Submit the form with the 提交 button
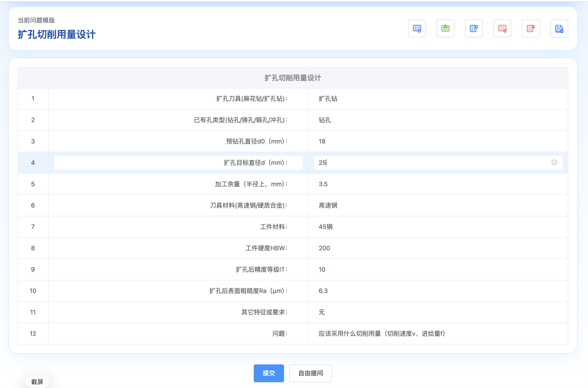This screenshot has width=588, height=388. [x=269, y=373]
